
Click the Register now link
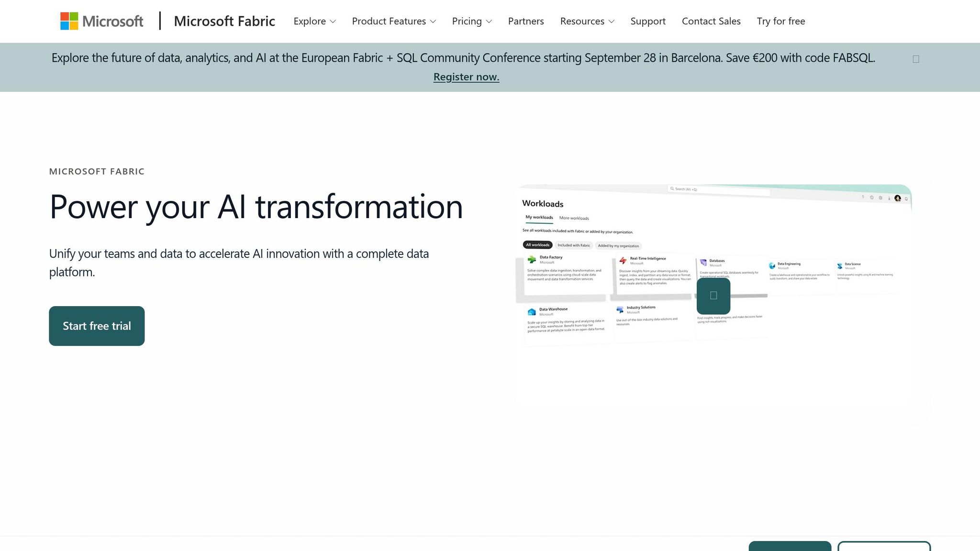tap(466, 77)
